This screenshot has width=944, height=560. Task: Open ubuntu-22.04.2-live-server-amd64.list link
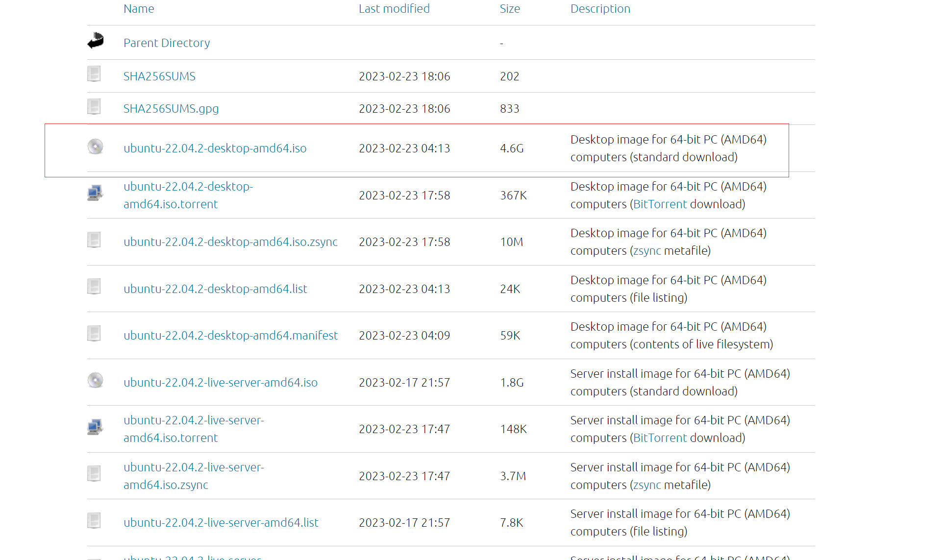(221, 523)
